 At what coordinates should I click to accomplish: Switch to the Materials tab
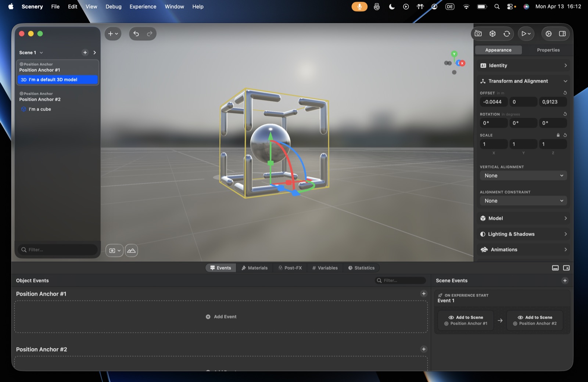254,268
